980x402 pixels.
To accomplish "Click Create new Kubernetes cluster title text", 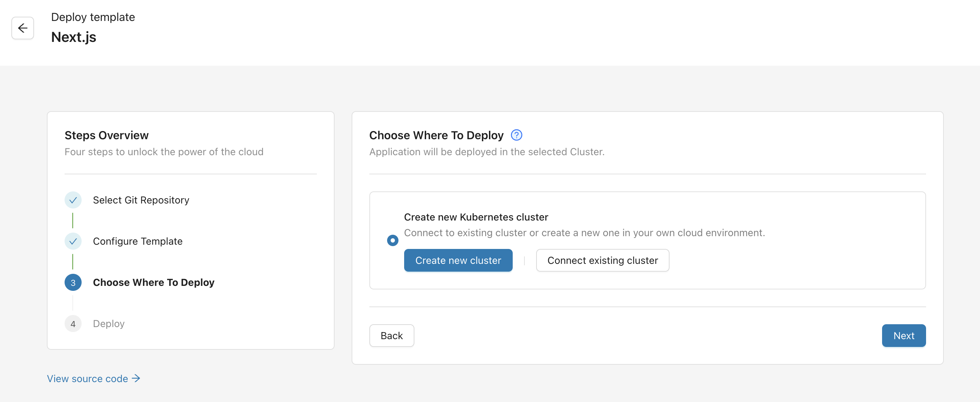I will click(x=476, y=217).
